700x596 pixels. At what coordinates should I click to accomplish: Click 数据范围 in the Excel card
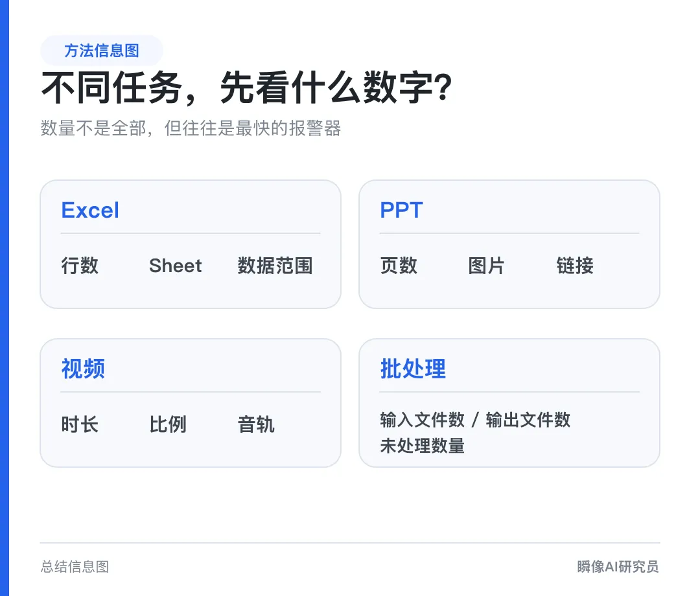click(x=275, y=266)
